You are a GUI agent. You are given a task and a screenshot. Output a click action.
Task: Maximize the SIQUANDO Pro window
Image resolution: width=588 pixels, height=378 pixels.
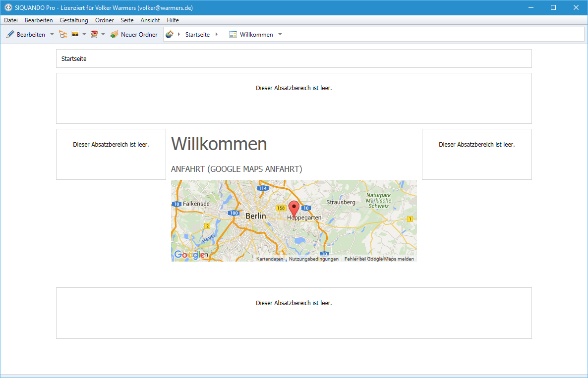(x=553, y=7)
